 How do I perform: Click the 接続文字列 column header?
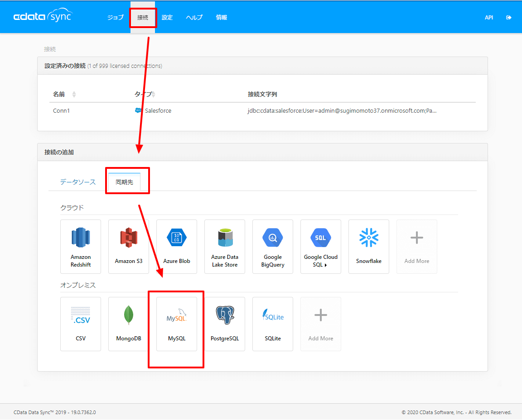pyautogui.click(x=262, y=95)
